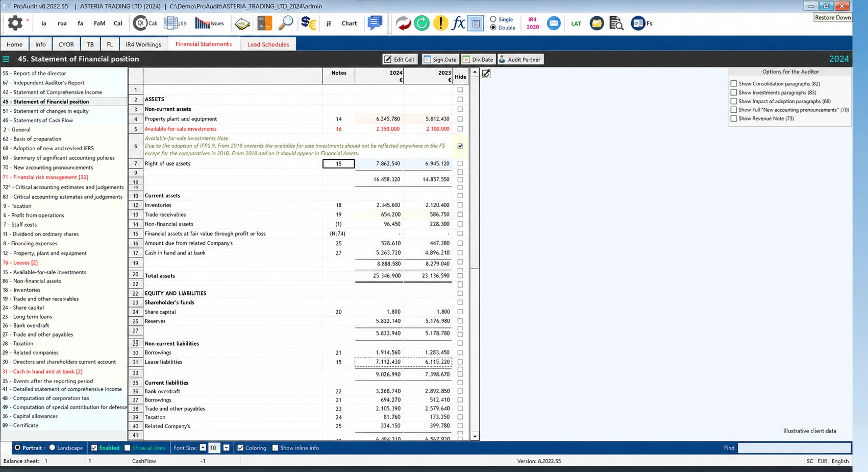Click the table scrollbar down arrow
This screenshot has height=472, width=868.
tap(475, 437)
